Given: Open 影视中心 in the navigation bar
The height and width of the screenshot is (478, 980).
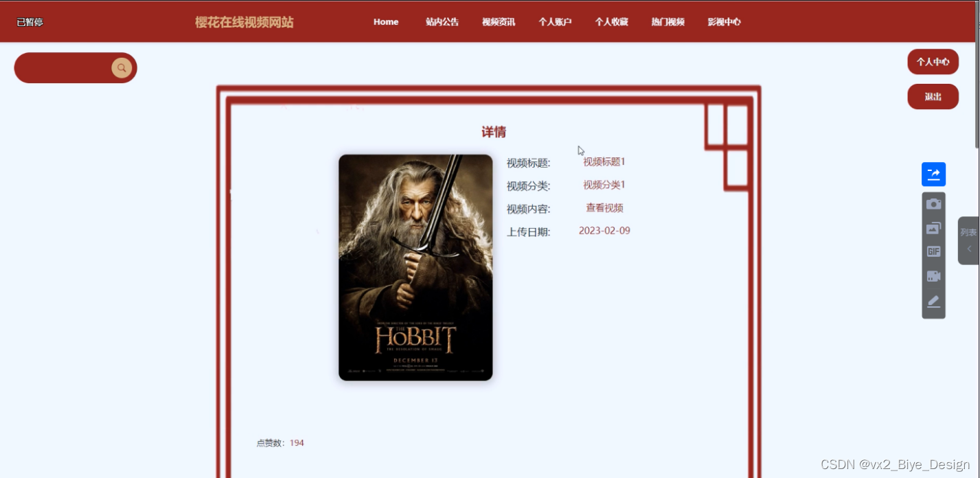Looking at the screenshot, I should click(725, 22).
